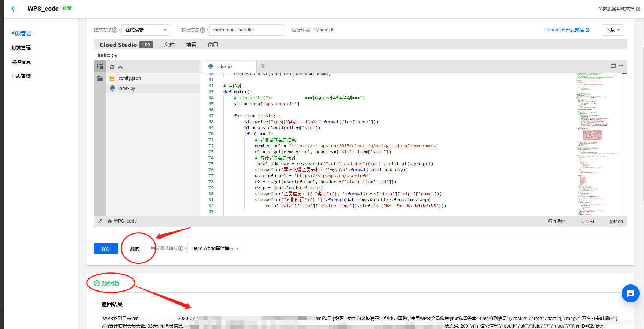Screen dimensions: 644x329
Task: Click the 运行环境 Python3.6 value
Action: [x=323, y=30]
